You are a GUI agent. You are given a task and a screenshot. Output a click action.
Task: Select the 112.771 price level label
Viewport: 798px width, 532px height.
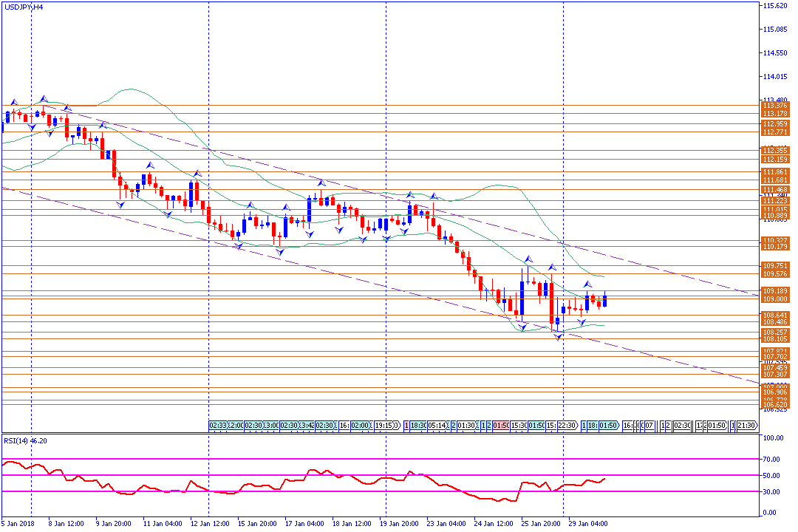pos(775,132)
